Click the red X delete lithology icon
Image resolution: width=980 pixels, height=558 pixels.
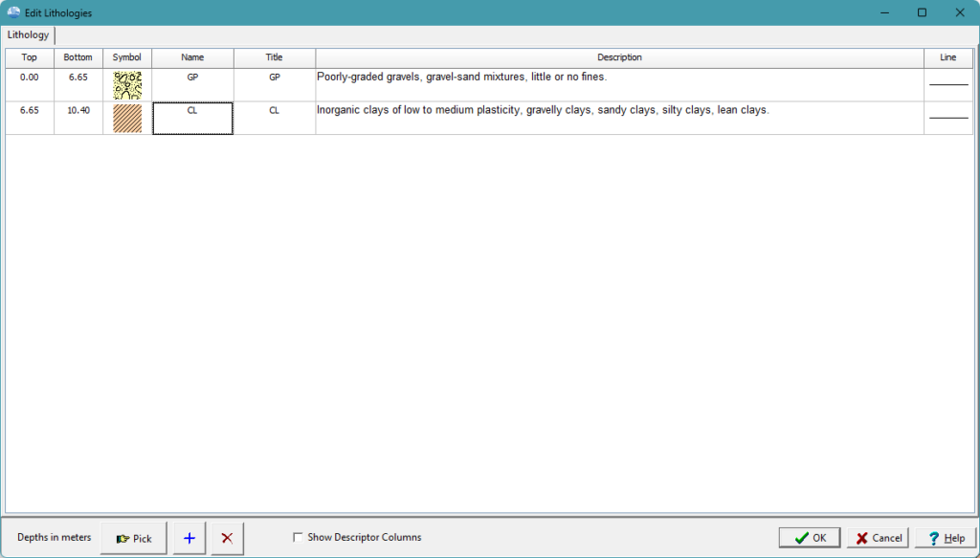pos(227,538)
